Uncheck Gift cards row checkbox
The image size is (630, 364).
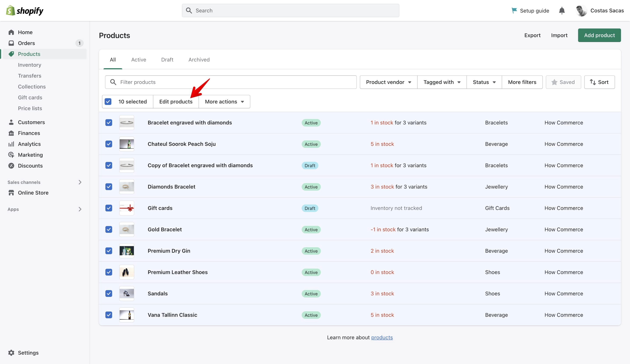click(109, 208)
